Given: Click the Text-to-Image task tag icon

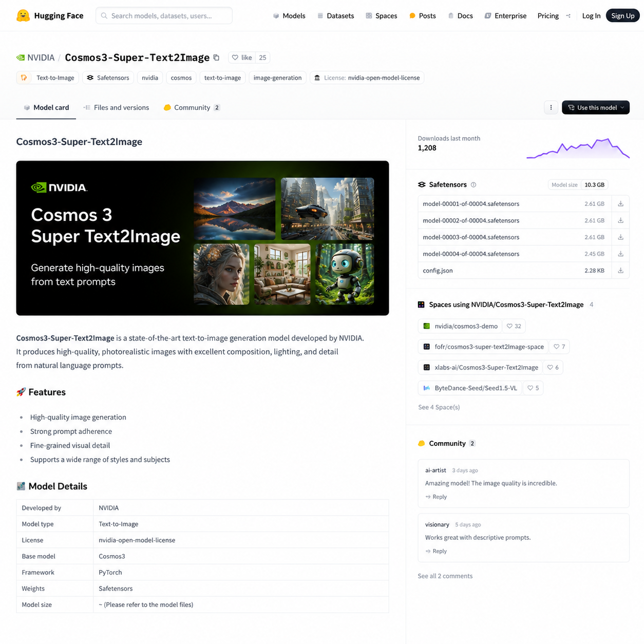Looking at the screenshot, I should (24, 78).
